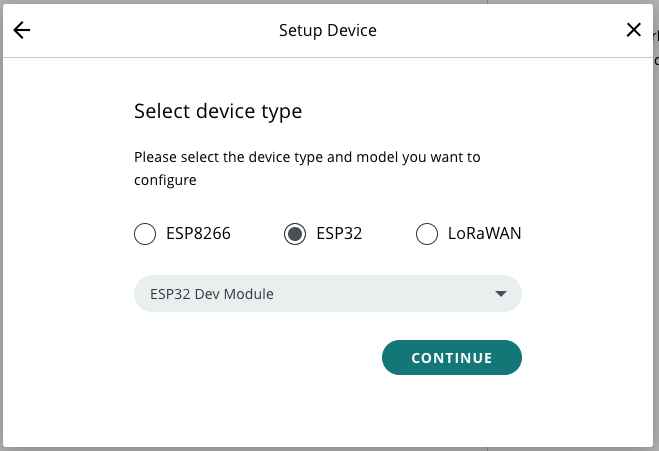Expand device models via the caret arrow

tap(501, 294)
